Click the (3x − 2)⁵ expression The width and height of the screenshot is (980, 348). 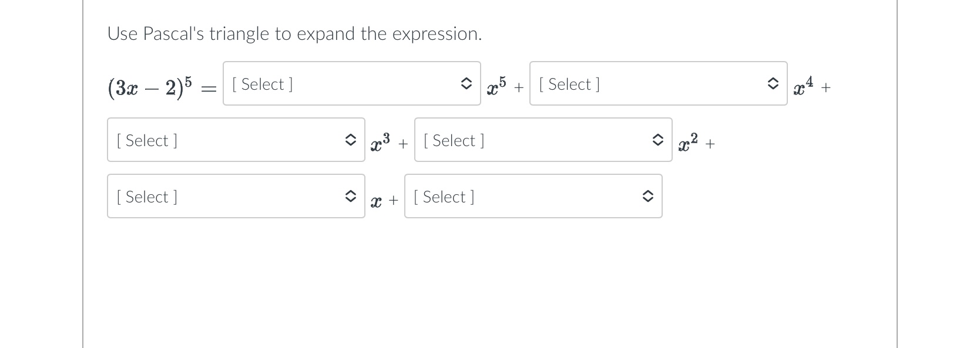point(150,87)
